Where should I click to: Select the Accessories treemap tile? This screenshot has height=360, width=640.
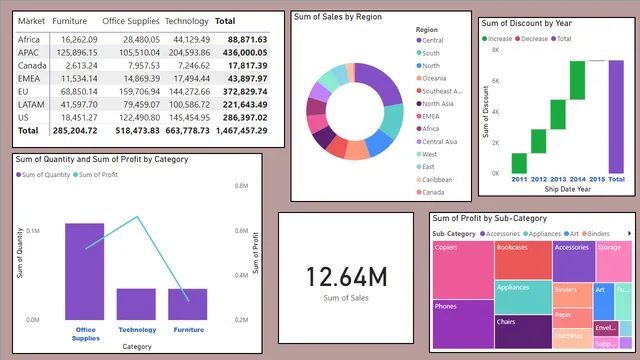coord(574,261)
